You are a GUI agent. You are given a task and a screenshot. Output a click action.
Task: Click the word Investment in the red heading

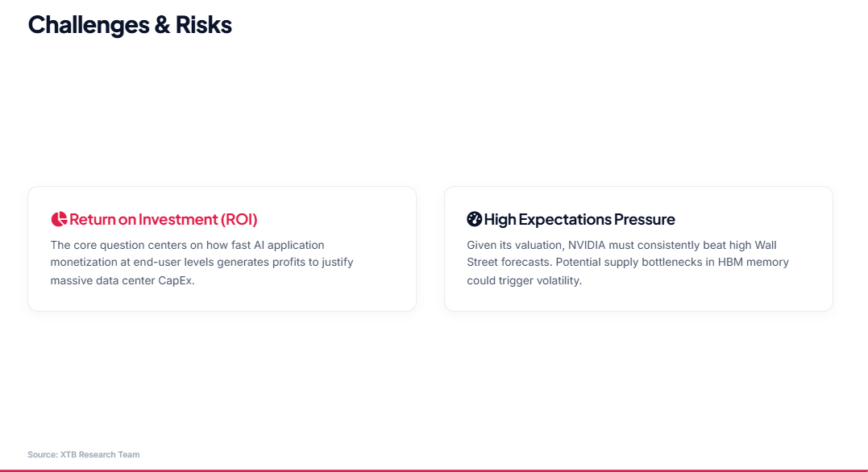pos(177,219)
